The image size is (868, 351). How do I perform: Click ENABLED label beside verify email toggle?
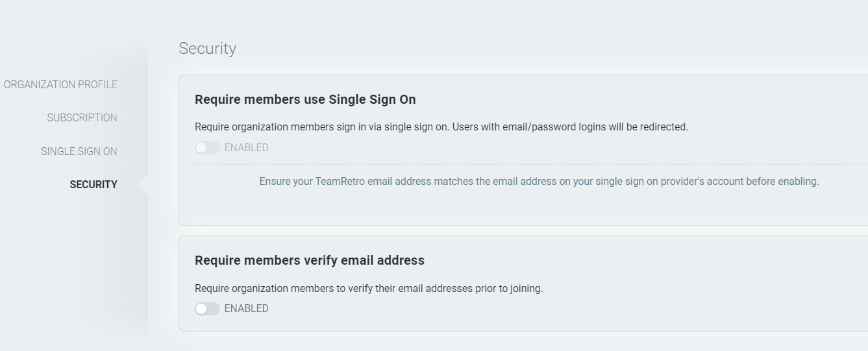click(x=246, y=309)
